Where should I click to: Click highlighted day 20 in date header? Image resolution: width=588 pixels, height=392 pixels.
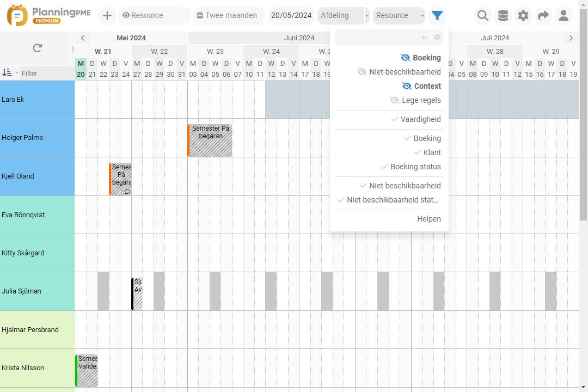[x=81, y=69]
